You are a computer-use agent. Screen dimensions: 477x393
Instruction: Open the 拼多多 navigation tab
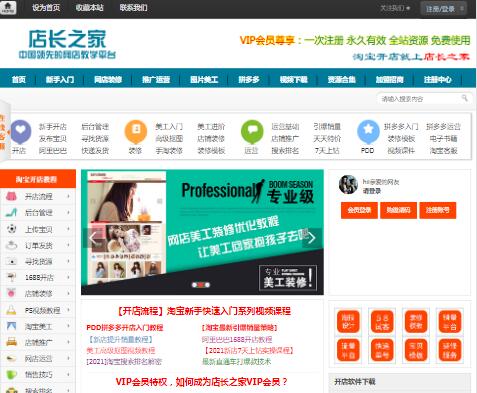[249, 79]
